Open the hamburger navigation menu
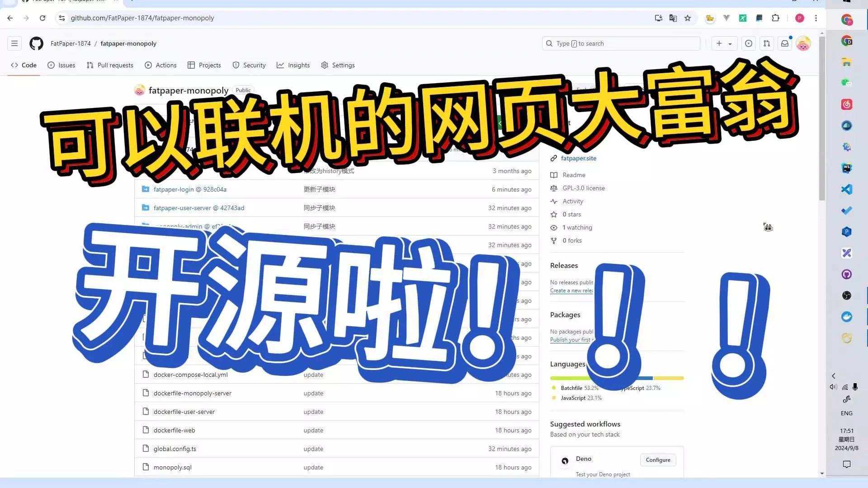The height and width of the screenshot is (488, 868). (14, 43)
